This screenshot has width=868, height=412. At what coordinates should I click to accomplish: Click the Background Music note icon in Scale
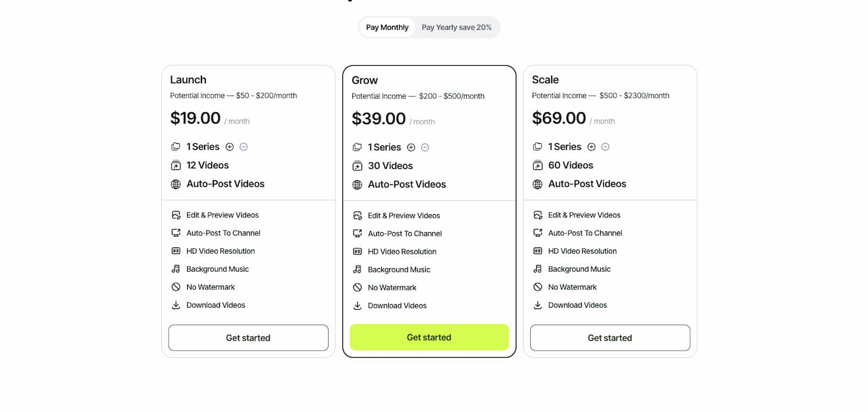click(538, 269)
